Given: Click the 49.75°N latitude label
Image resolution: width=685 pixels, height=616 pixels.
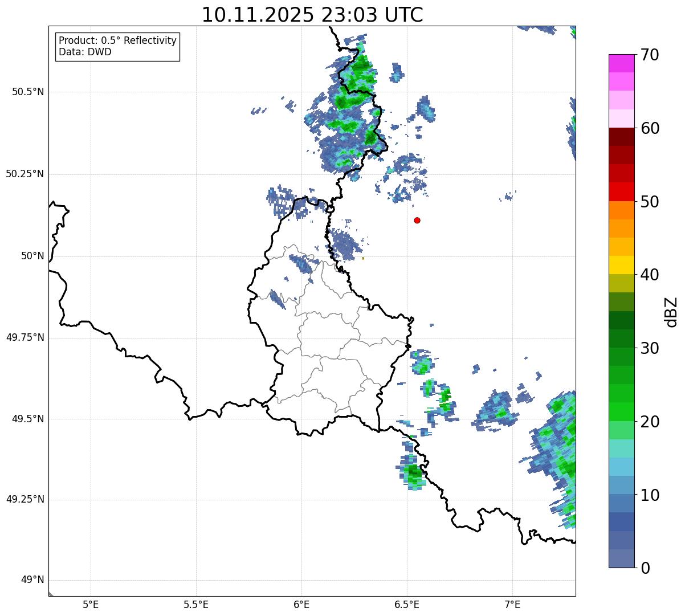Looking at the screenshot, I should (x=25, y=338).
